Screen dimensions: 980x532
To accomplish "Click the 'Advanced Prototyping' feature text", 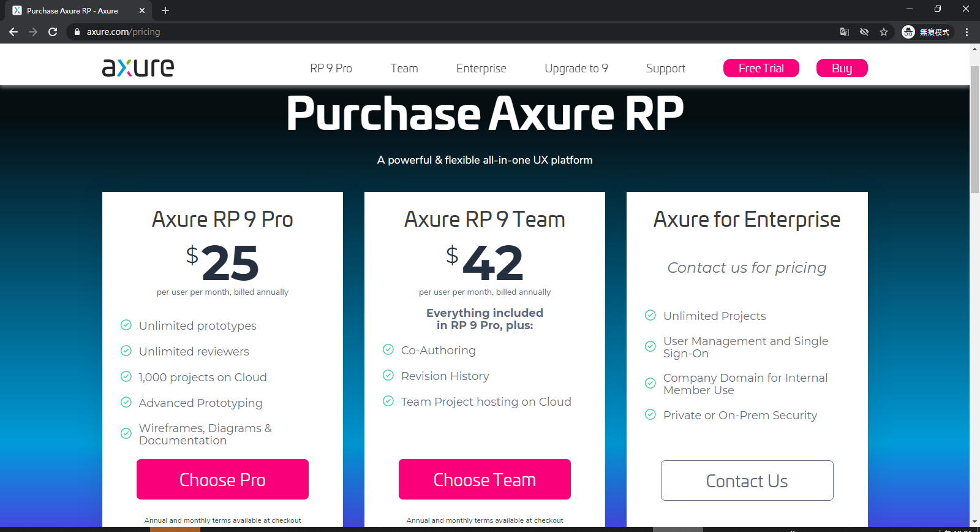I will (200, 403).
